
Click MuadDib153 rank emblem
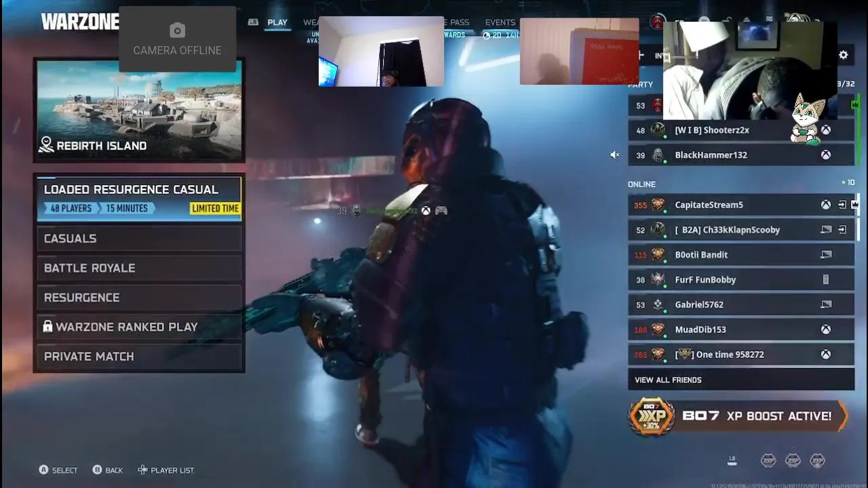[658, 329]
